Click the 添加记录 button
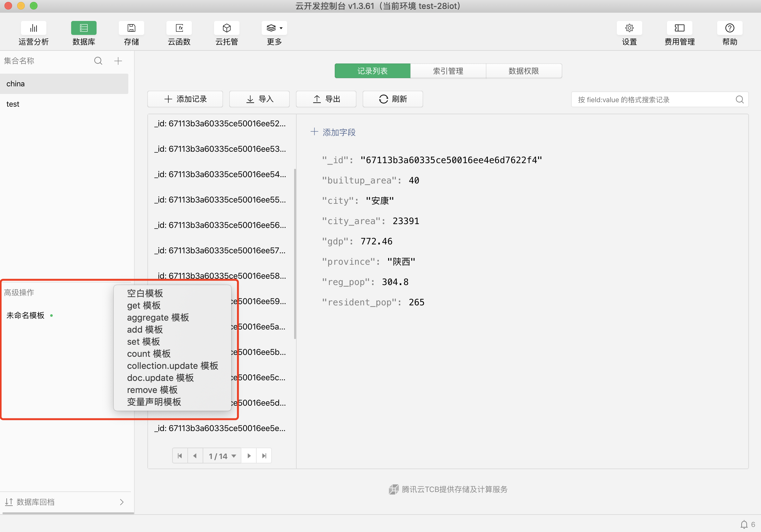Screen dimensions: 761x532 (x=185, y=99)
